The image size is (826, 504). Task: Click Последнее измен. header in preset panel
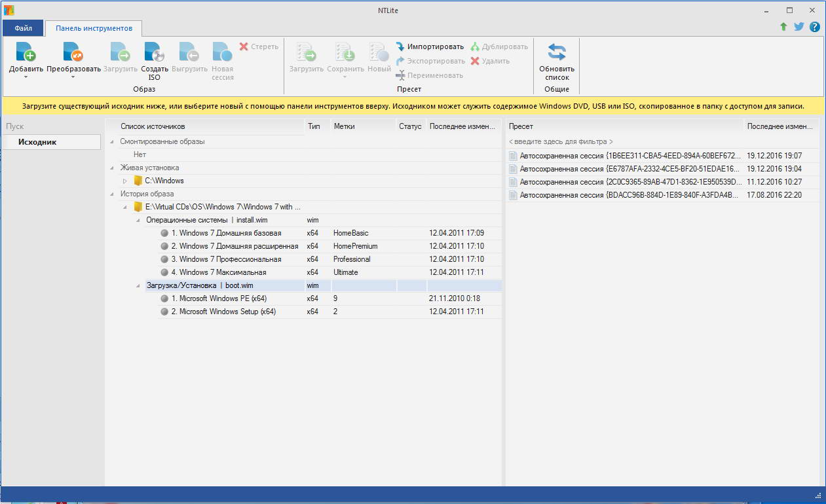pos(781,126)
